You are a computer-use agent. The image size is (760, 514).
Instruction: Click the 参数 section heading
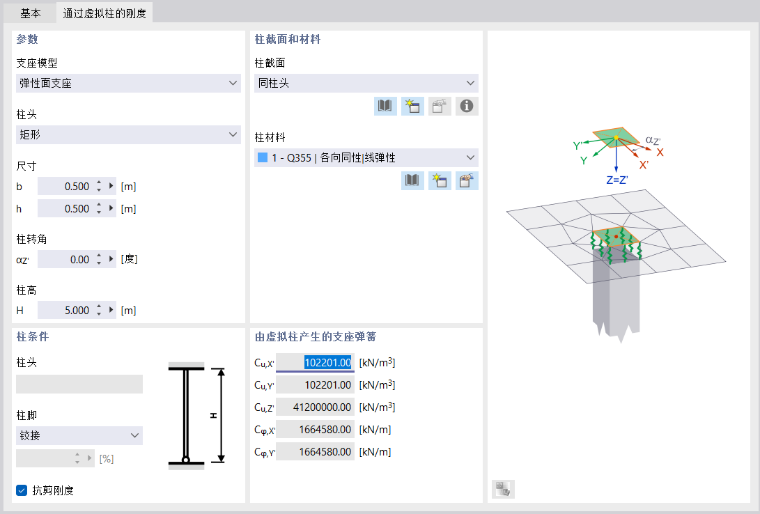pyautogui.click(x=27, y=39)
